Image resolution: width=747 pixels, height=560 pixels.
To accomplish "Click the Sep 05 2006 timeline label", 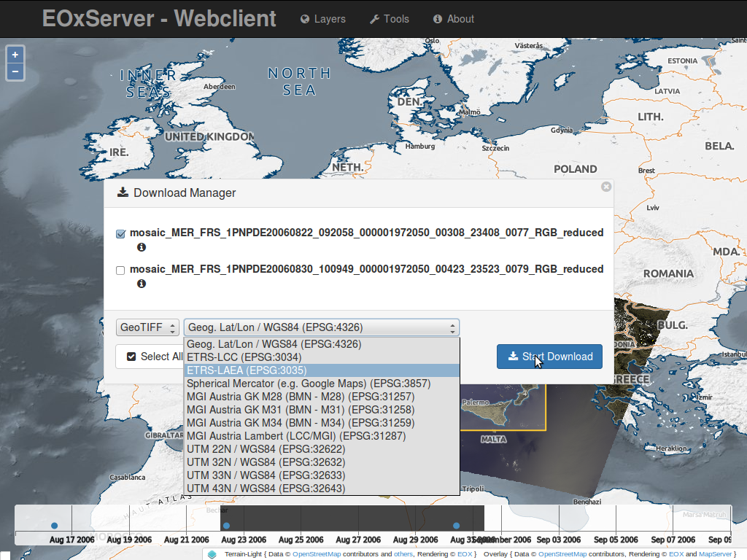I will pyautogui.click(x=616, y=540).
